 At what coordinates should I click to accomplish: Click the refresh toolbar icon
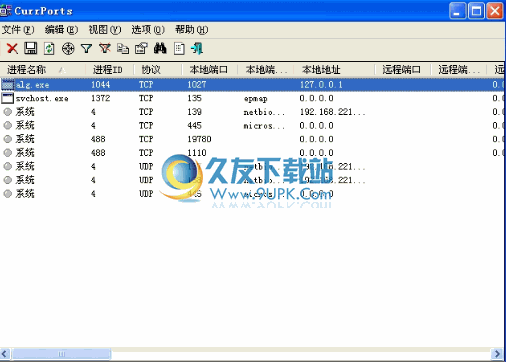click(49, 49)
